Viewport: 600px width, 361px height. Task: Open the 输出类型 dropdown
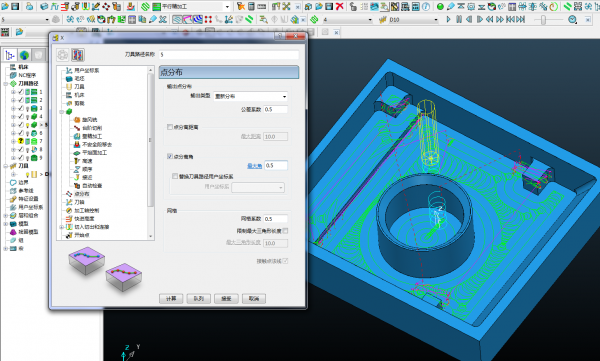251,96
